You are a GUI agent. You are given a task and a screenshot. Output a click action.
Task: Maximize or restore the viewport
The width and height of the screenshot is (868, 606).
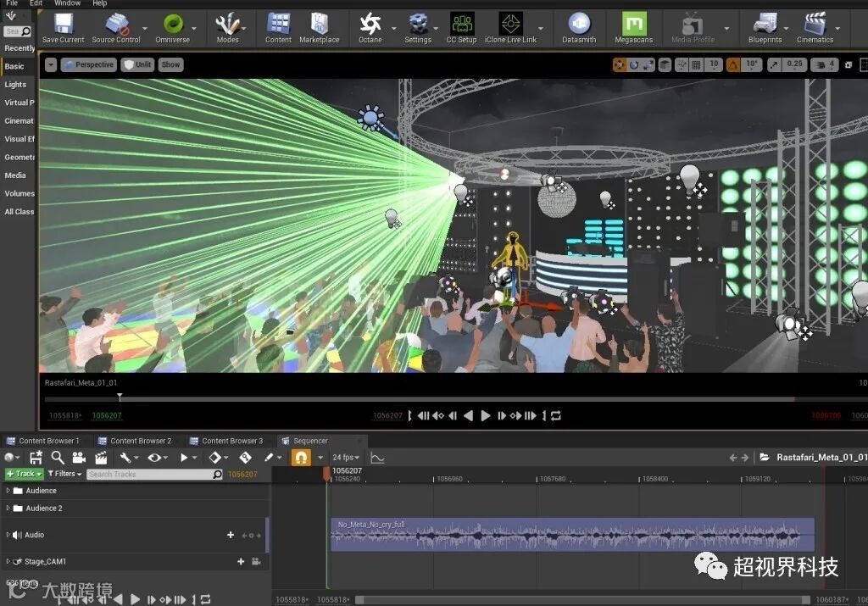[x=848, y=64]
